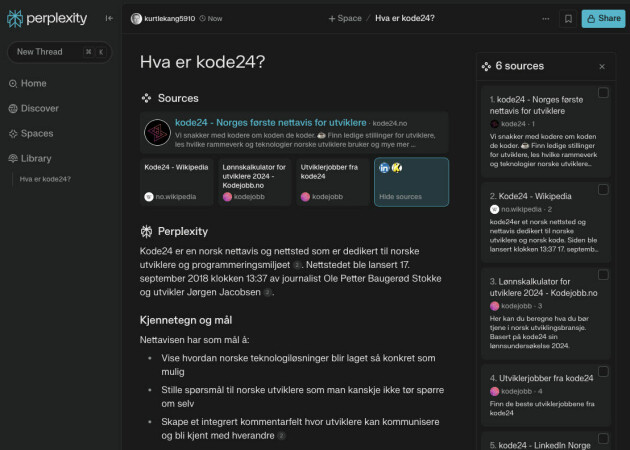Open the 'Hva er kode24?' library thread
The height and width of the screenshot is (450, 630).
pyautogui.click(x=45, y=179)
